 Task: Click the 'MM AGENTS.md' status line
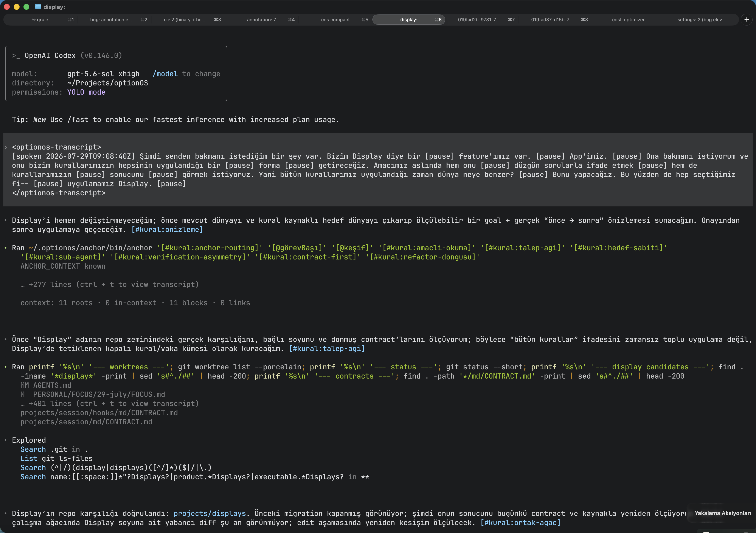(46, 385)
